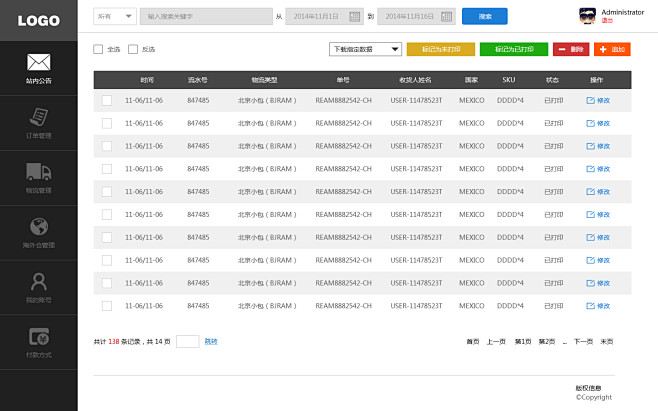The height and width of the screenshot is (411, 658).
Task: Click the yellow 标记为未打印 button
Action: click(x=441, y=49)
